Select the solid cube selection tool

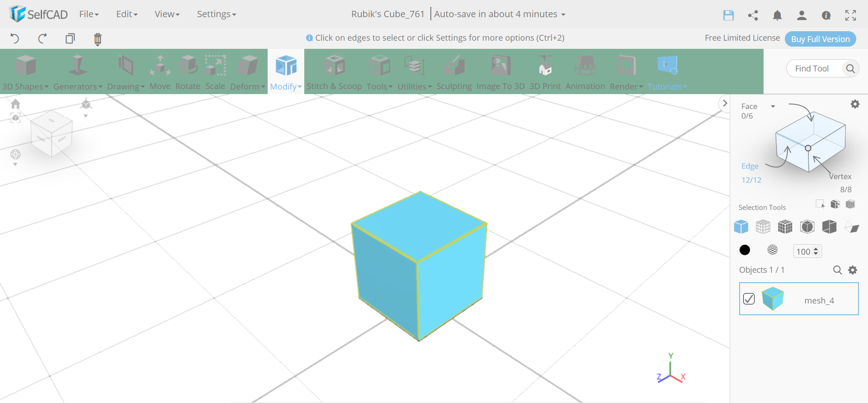[741, 227]
